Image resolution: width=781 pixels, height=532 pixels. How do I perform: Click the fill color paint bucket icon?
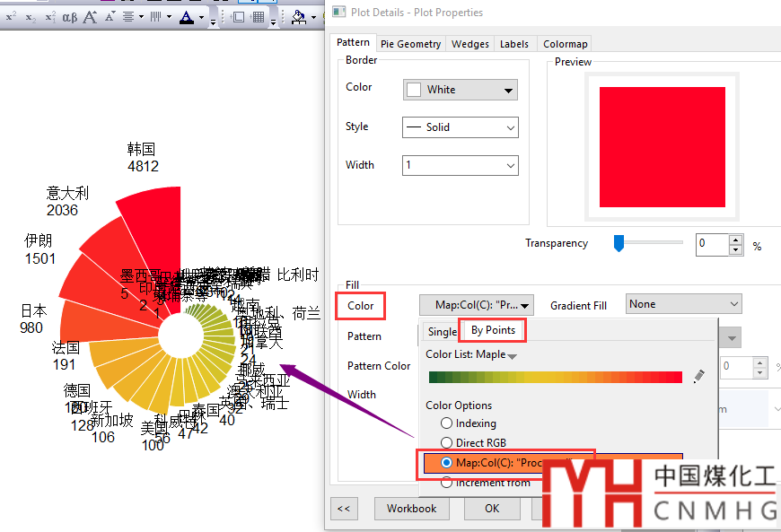pyautogui.click(x=298, y=17)
